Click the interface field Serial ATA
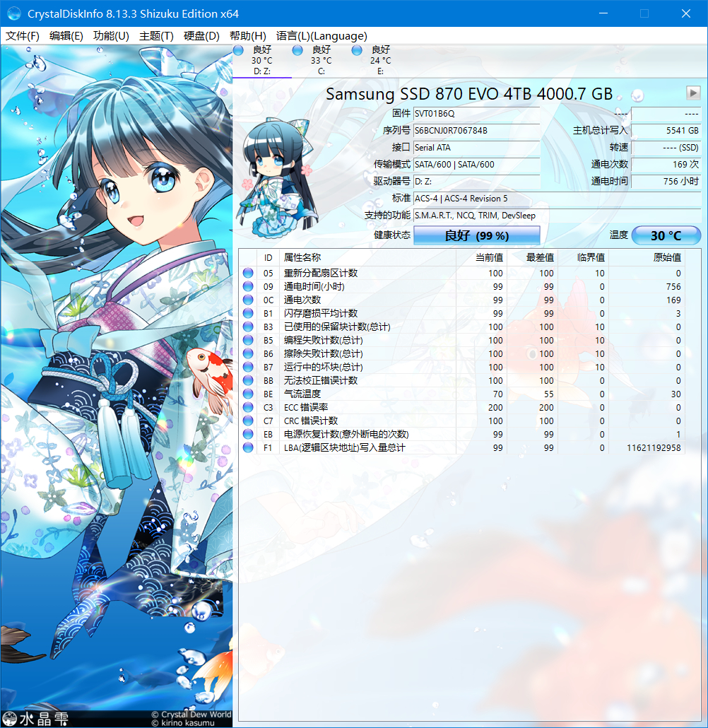 [x=477, y=148]
